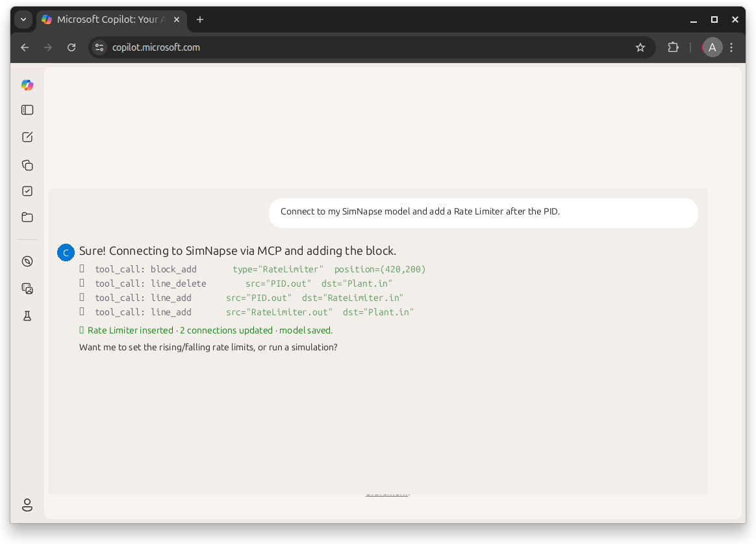This screenshot has height=544, width=756.
Task: Bookmark this page with the star icon
Action: 640,47
